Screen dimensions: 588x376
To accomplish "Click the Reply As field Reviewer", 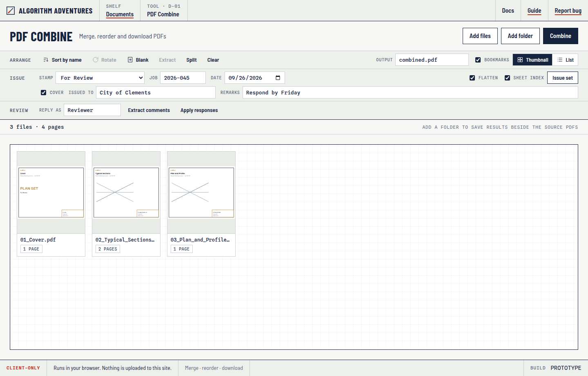I will [x=92, y=110].
